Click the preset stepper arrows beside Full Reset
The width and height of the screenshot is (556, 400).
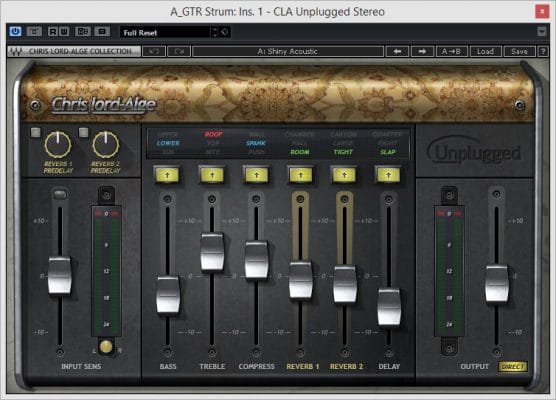point(215,32)
